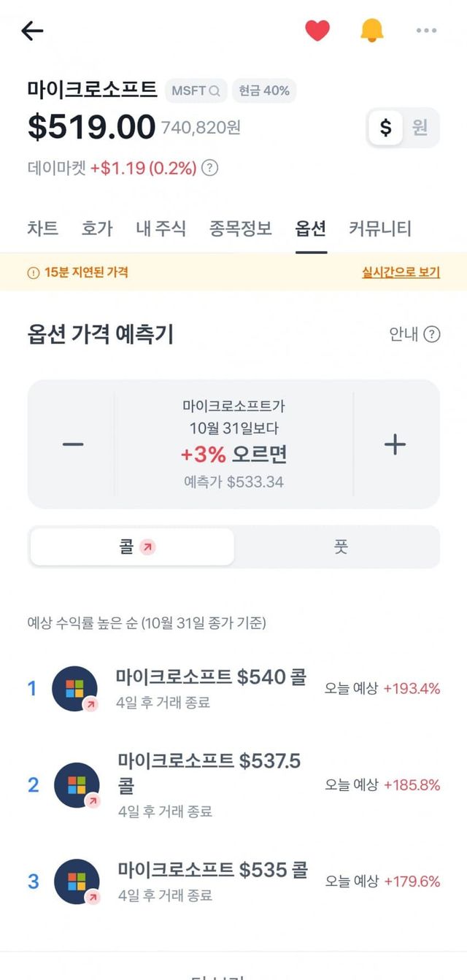This screenshot has width=467, height=980.
Task: Tap the question mark next to 데이마켓
Action: pos(210,168)
